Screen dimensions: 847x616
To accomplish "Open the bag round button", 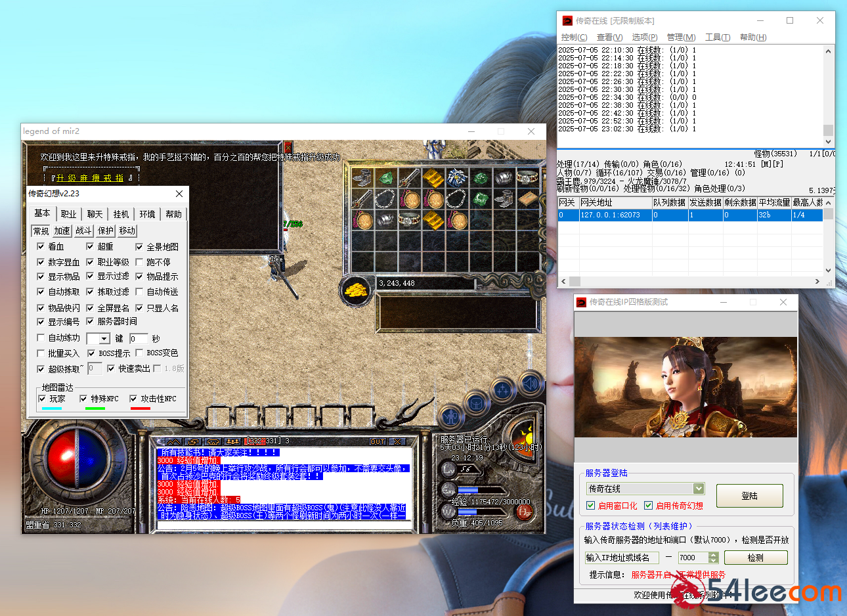I will [x=477, y=403].
